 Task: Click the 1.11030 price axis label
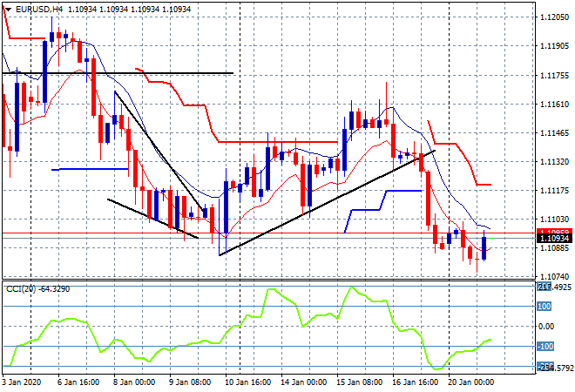tap(554, 220)
